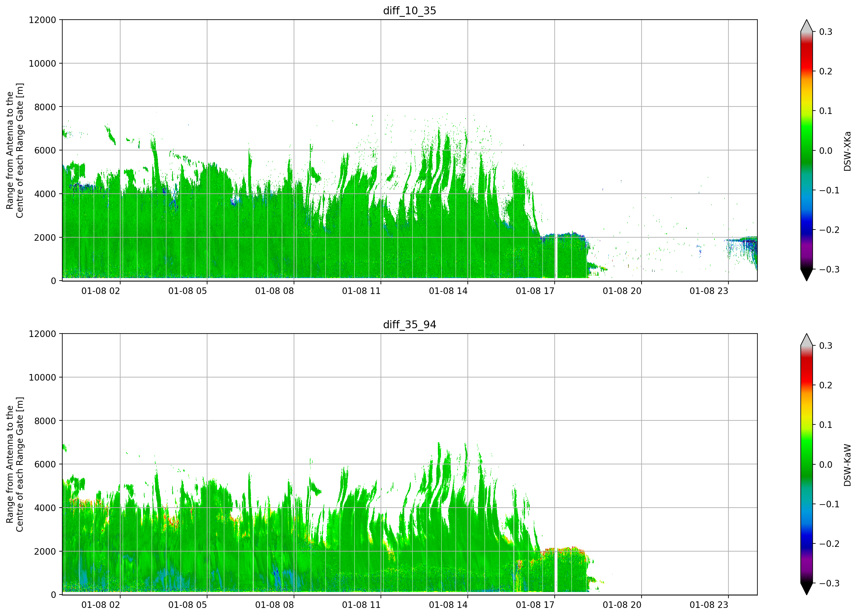Click the y-axis range label of diff_35_94
Screen dimensions: 858x616
15,464
